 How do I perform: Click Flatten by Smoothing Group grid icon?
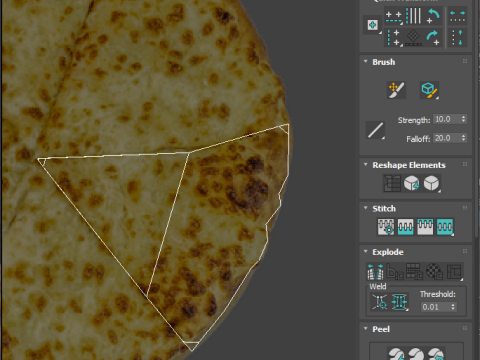[x=414, y=271]
